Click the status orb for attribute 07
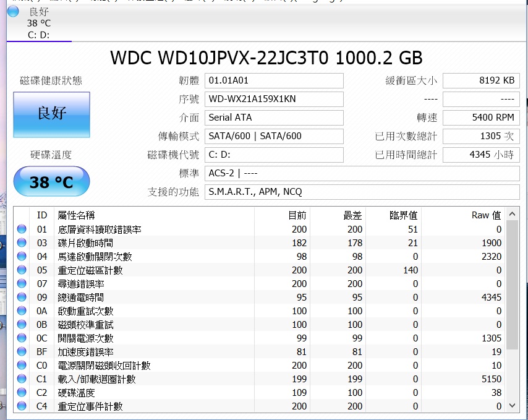528x420 pixels. 22,283
